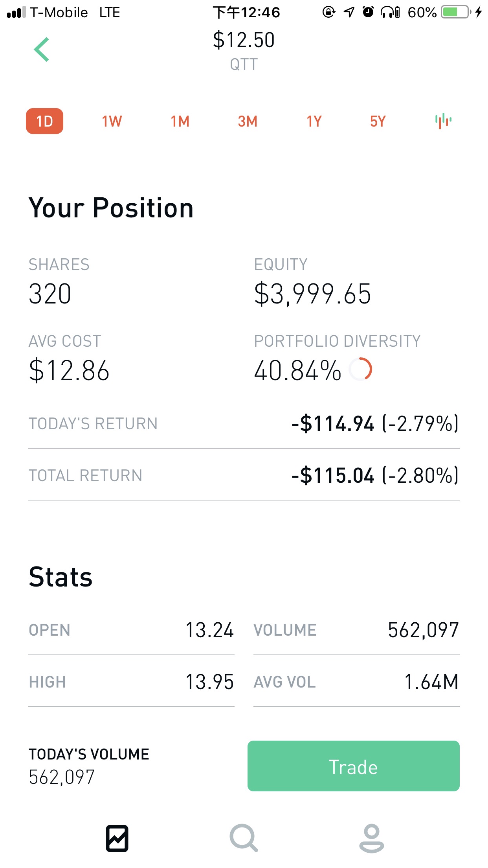Tap the green back arrow
Screen dimensions: 488x868
point(42,50)
